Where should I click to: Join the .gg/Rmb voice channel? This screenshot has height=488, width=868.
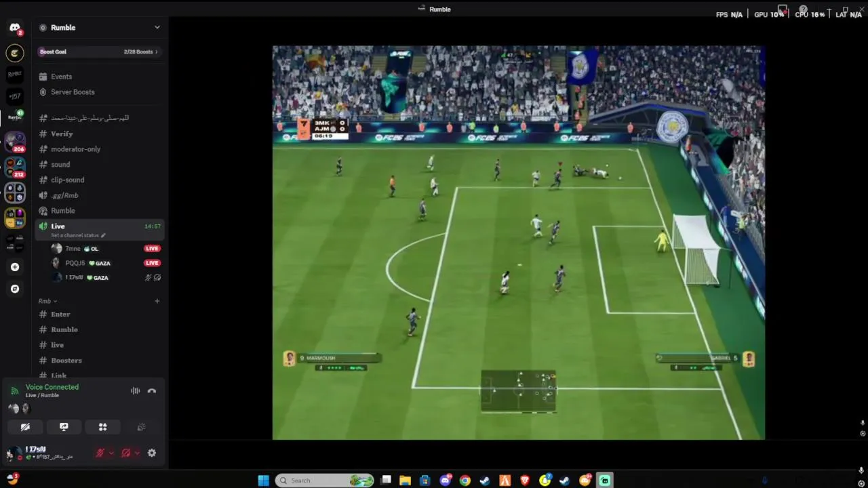click(100, 195)
